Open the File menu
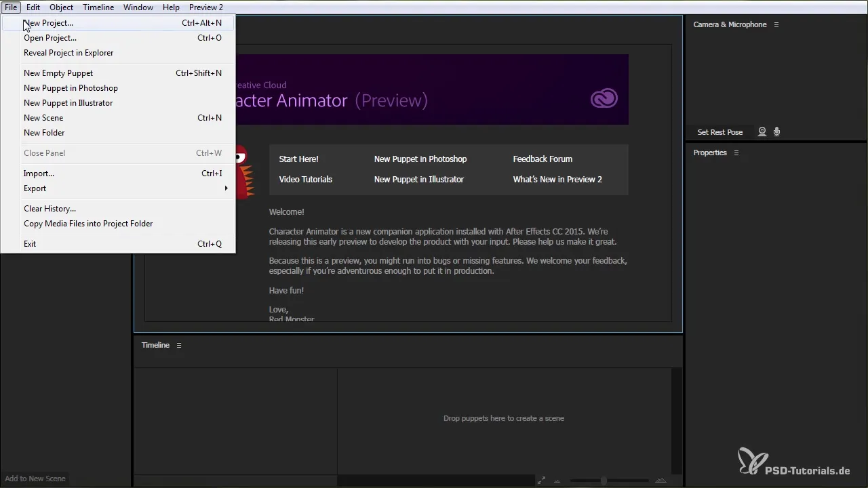 tap(11, 7)
